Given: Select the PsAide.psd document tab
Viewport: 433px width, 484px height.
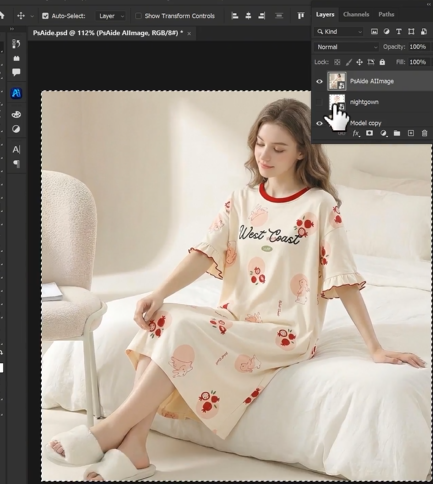Looking at the screenshot, I should (108, 33).
